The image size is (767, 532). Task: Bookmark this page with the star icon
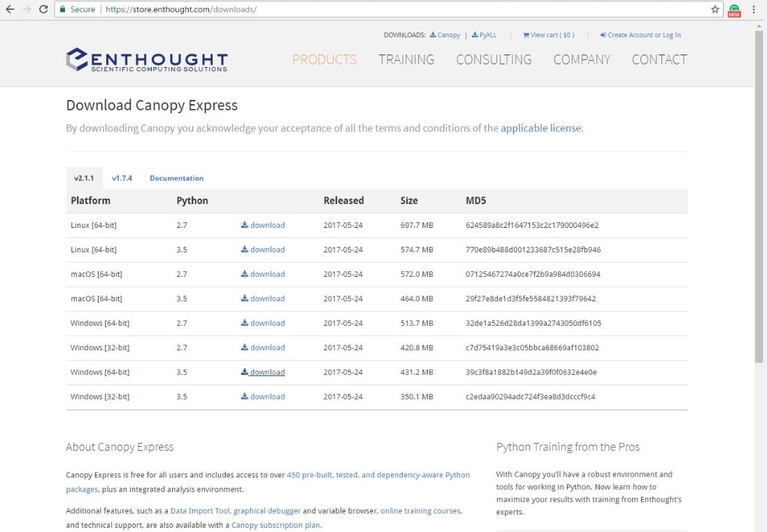[715, 9]
